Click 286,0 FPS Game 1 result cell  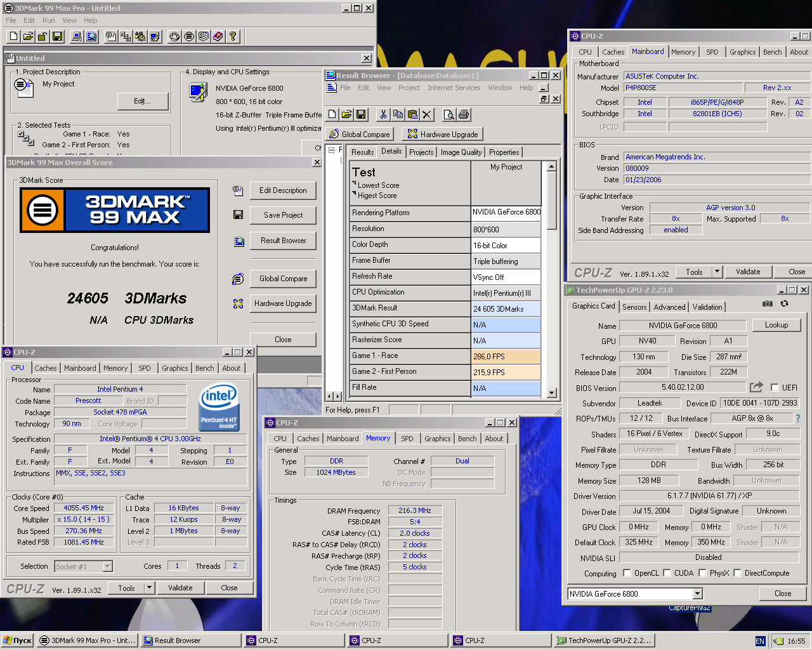point(506,357)
